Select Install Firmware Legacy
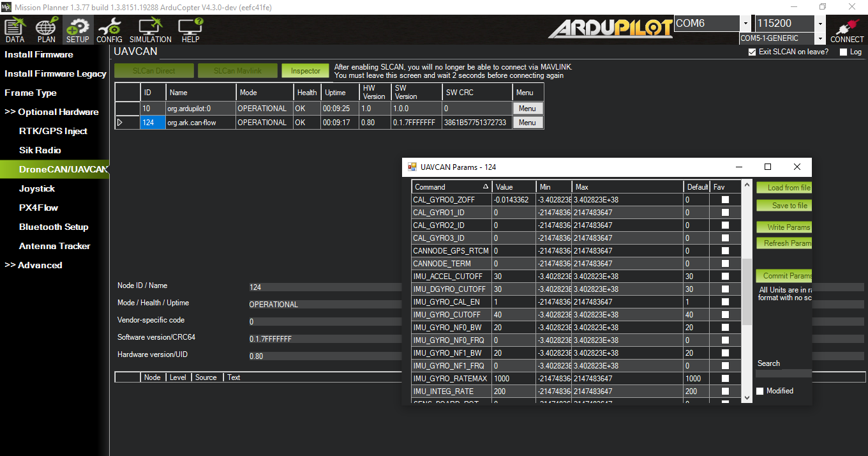The height and width of the screenshot is (456, 868). tap(56, 73)
